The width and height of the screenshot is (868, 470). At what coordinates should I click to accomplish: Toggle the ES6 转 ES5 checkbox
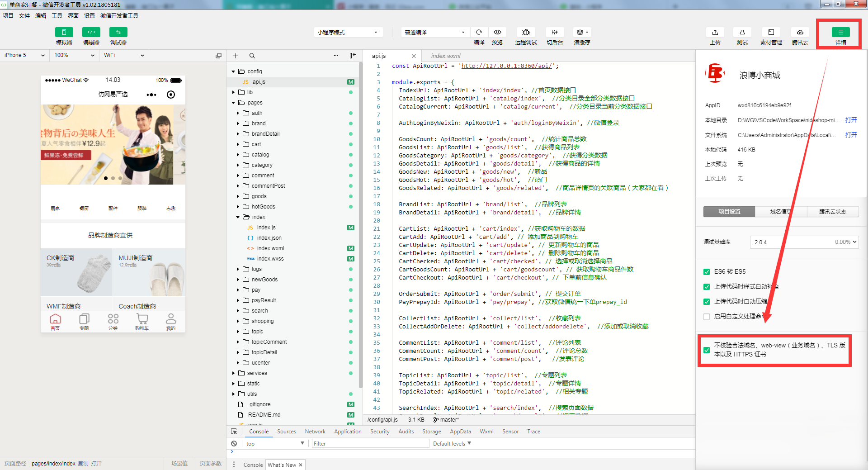(x=707, y=272)
